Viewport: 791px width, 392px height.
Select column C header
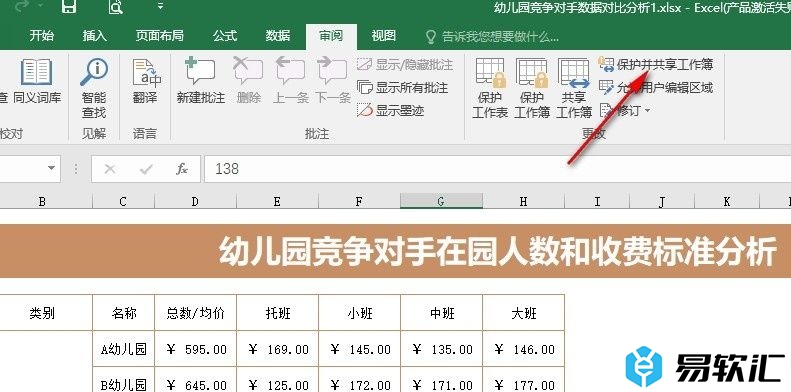click(x=124, y=201)
